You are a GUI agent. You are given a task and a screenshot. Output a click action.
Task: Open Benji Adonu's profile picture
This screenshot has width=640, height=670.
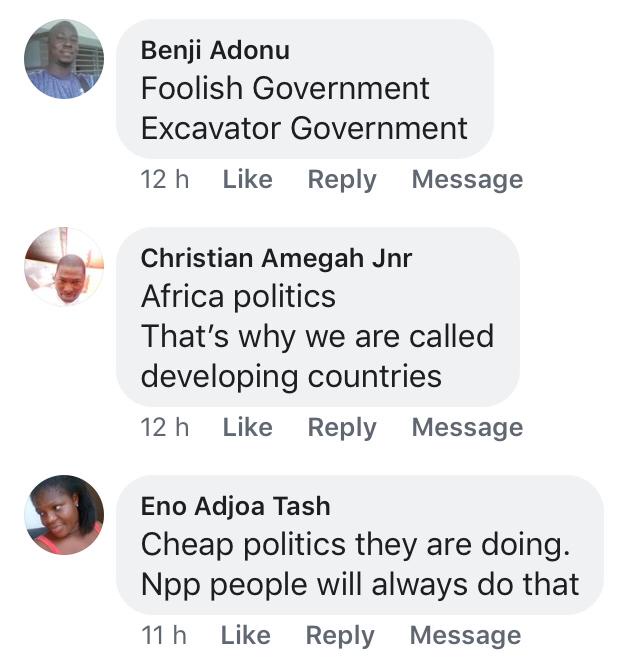[64, 60]
